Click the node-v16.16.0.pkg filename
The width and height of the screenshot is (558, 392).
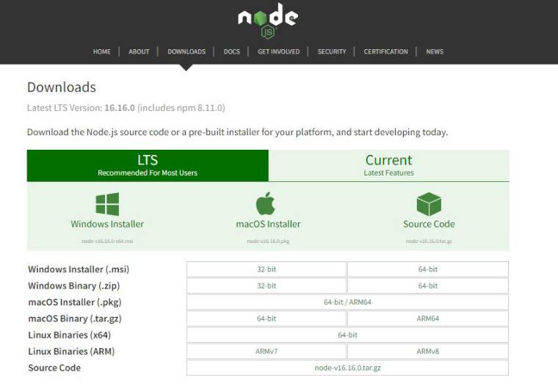tap(268, 242)
